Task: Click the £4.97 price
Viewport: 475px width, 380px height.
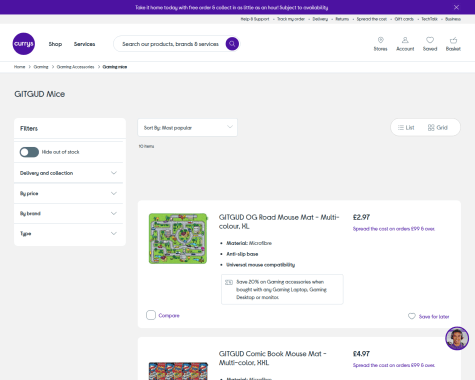Action: (x=361, y=354)
